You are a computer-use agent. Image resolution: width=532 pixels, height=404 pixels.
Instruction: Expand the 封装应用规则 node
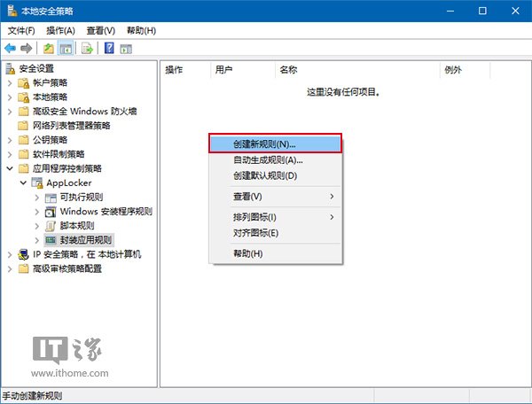(x=37, y=240)
